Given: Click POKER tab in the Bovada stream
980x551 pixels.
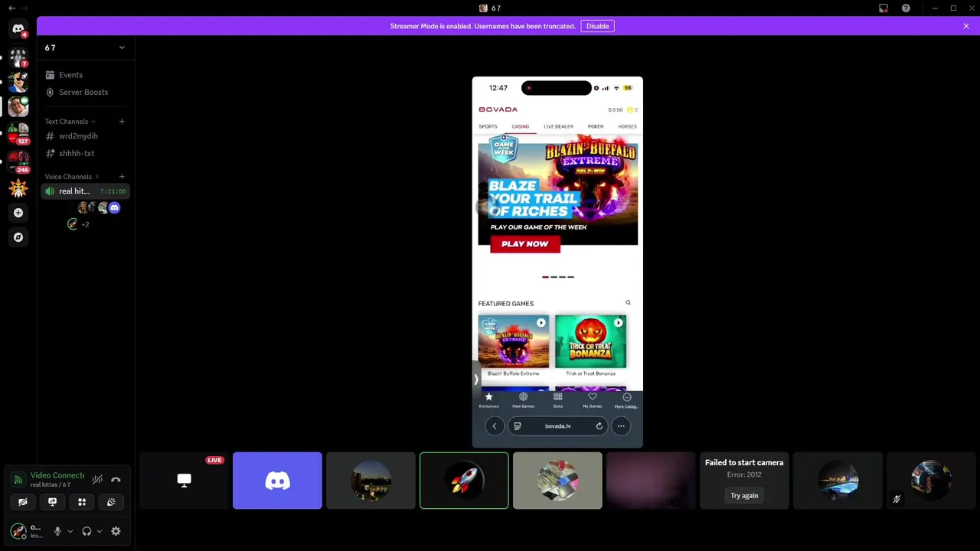Looking at the screenshot, I should [596, 126].
